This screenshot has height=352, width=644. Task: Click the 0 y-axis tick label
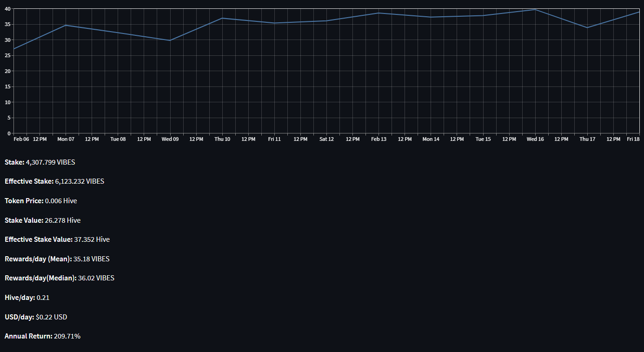coord(9,133)
